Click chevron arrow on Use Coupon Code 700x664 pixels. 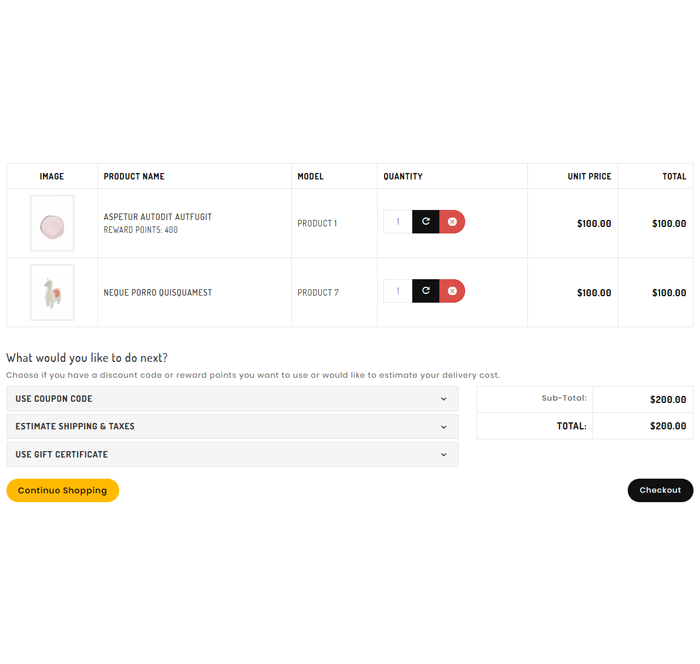click(444, 399)
